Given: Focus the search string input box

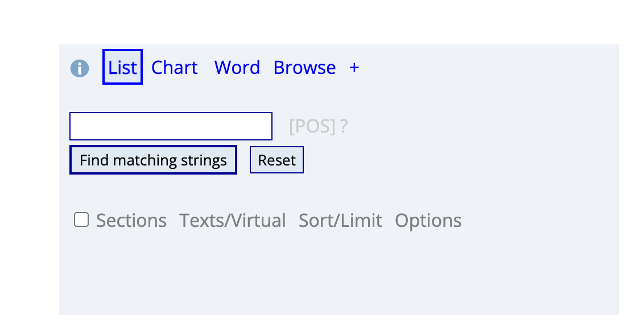Looking at the screenshot, I should 171,126.
